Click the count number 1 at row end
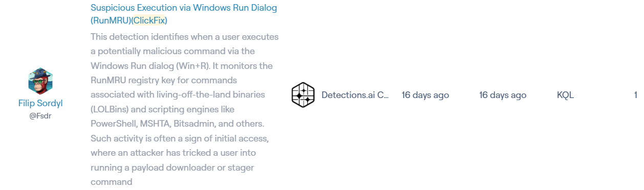This screenshot has height=190, width=644. point(635,95)
